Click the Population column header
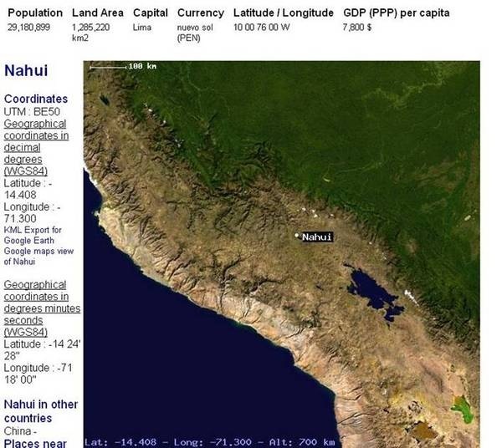This screenshot has height=448, width=502. click(x=35, y=13)
